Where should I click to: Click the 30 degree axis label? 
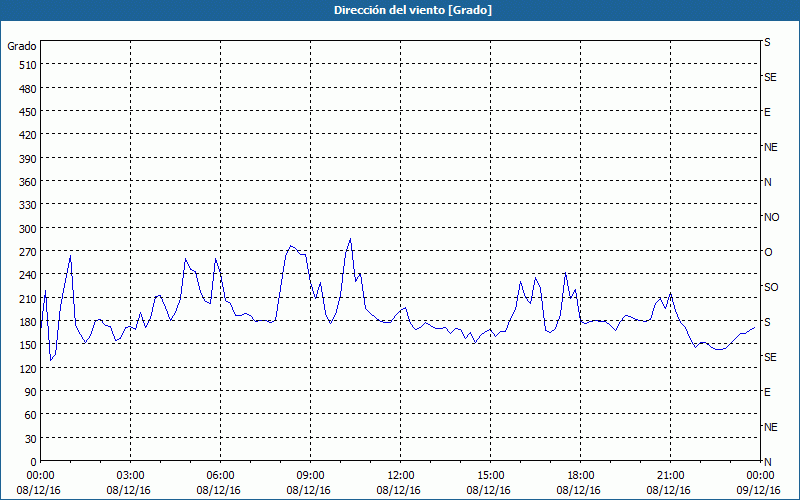point(31,439)
